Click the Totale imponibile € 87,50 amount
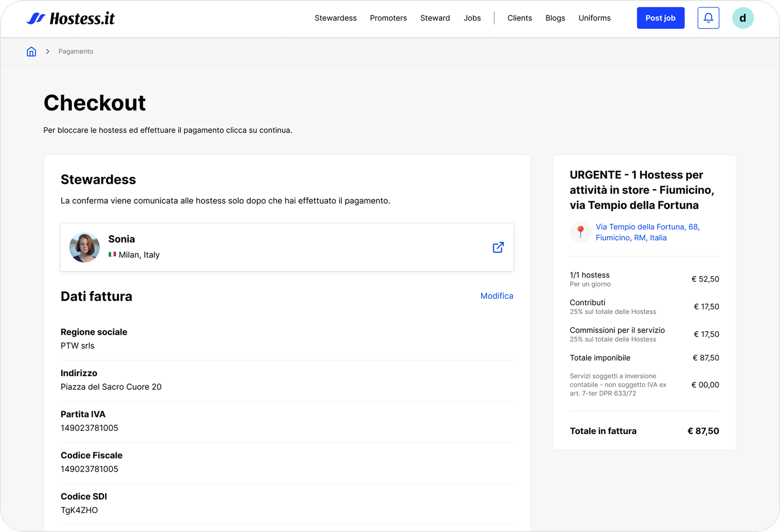This screenshot has width=780, height=532. pyautogui.click(x=706, y=358)
